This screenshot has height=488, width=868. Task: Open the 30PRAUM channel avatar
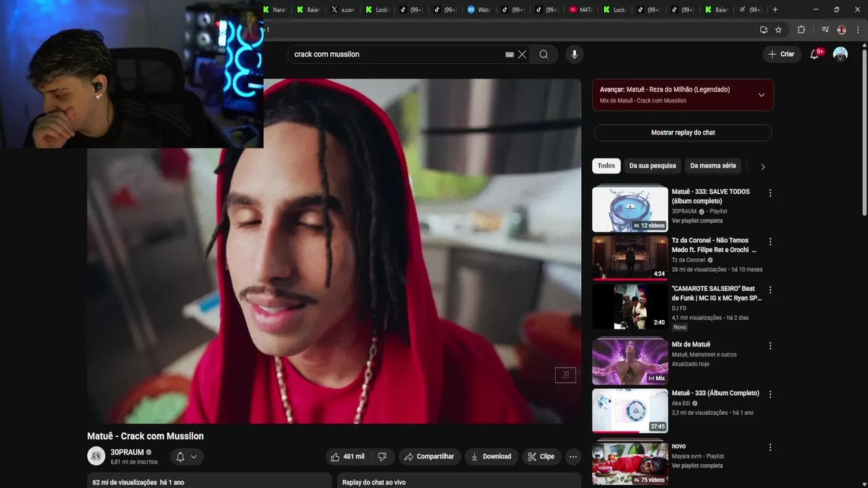click(96, 456)
